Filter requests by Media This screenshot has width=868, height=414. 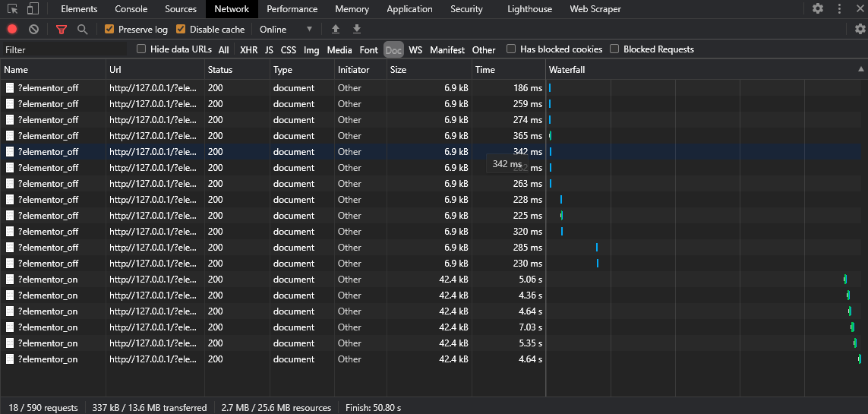339,50
